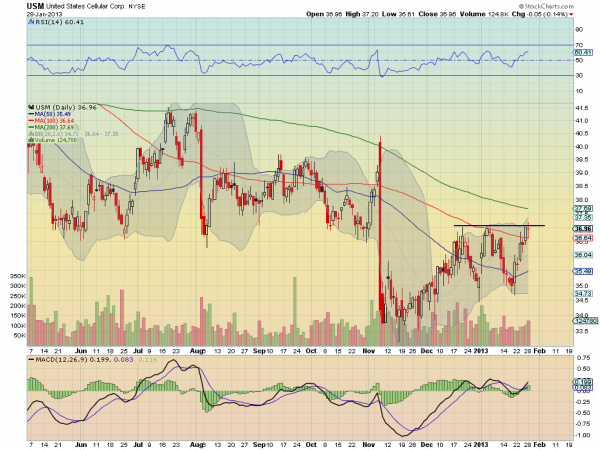Click the blue 35.49 tag on the price axis
This screenshot has width=600, height=450.
[583, 271]
